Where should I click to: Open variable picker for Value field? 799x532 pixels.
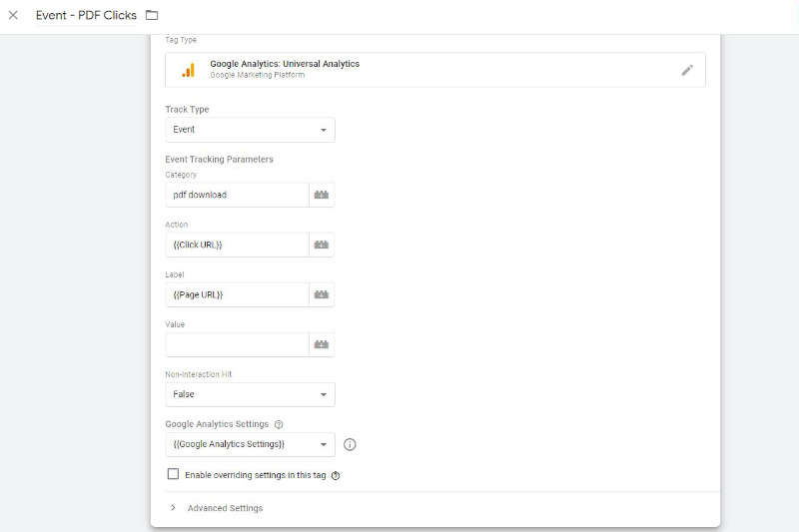[321, 344]
